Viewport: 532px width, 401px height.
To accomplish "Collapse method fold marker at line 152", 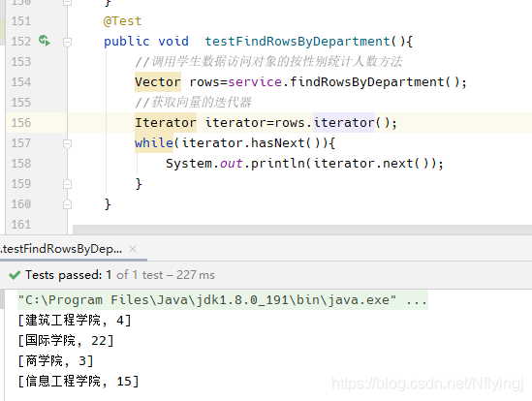I will [x=67, y=42].
